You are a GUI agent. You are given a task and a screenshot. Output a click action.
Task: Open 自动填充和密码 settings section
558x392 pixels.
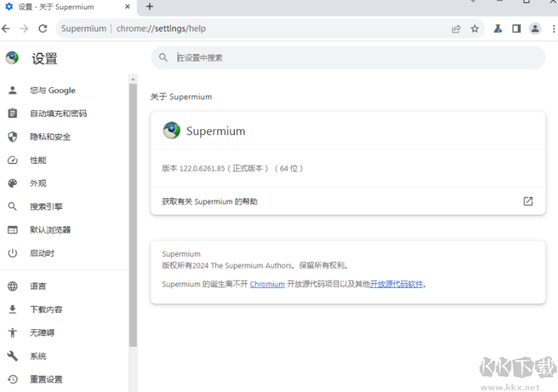[x=64, y=114]
